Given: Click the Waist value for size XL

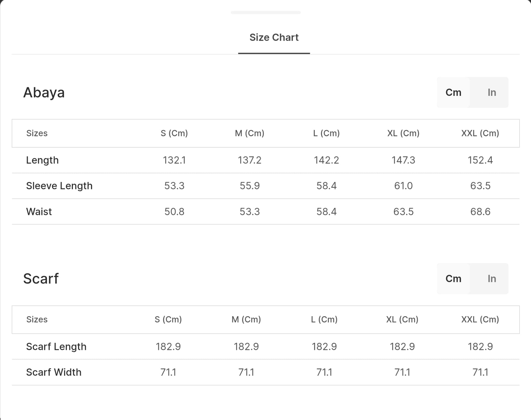Looking at the screenshot, I should 403,211.
